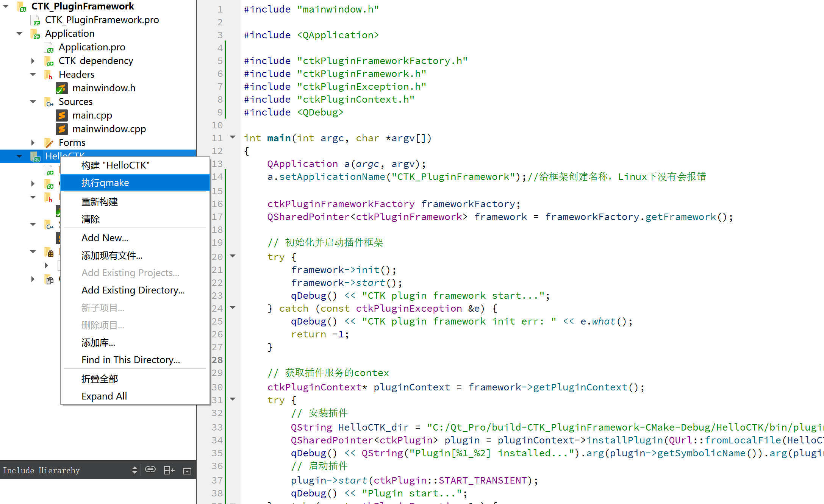Expand the Application project tree node
824x504 pixels.
(x=18, y=34)
